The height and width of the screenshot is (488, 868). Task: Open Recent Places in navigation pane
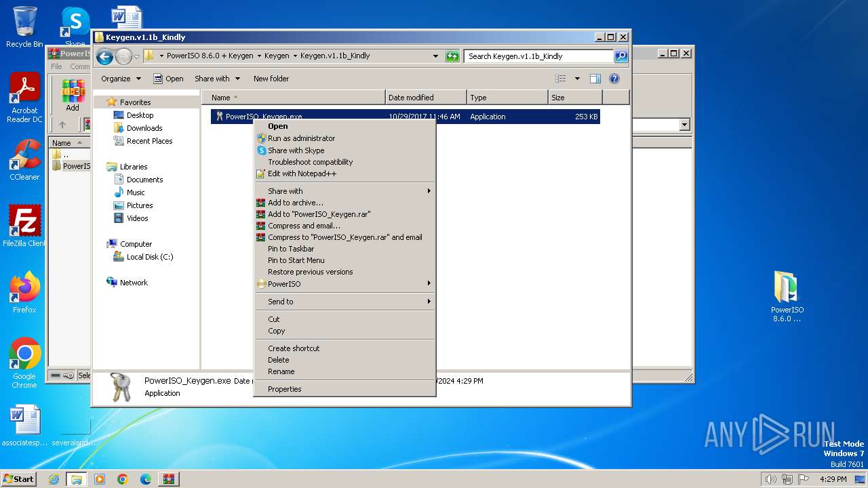[x=149, y=141]
